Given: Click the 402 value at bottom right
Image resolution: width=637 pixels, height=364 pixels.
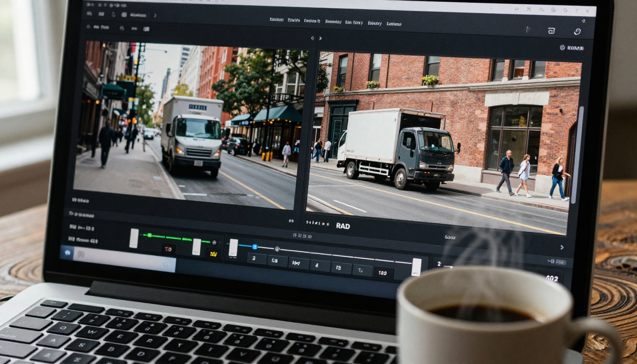Looking at the screenshot, I should pyautogui.click(x=552, y=278).
